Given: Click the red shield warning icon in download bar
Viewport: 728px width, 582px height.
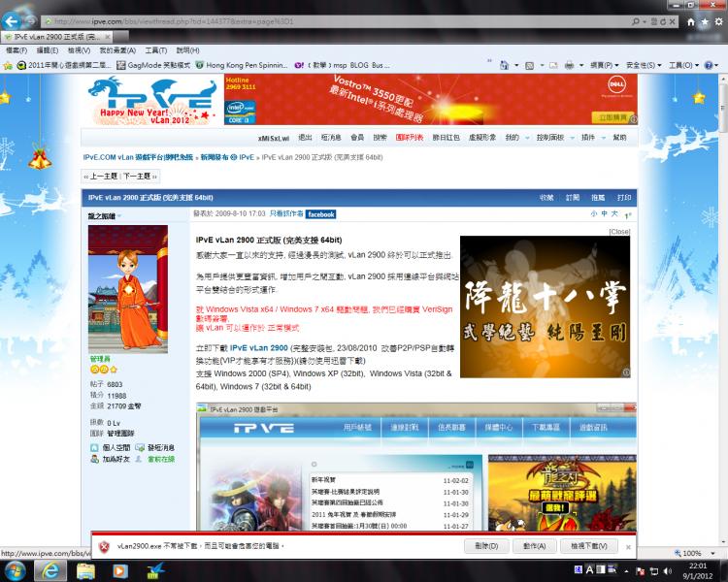Looking at the screenshot, I should [x=105, y=547].
